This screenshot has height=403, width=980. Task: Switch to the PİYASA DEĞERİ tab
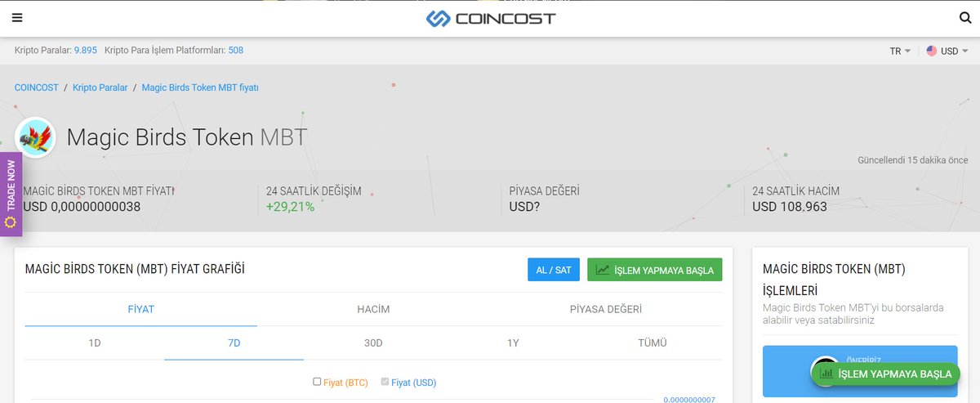point(606,309)
